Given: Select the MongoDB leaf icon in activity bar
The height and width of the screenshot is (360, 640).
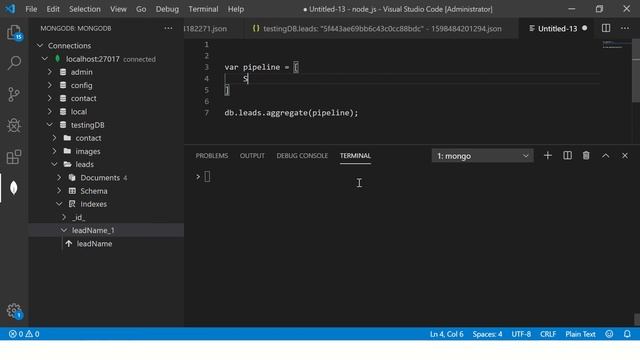Looking at the screenshot, I should coord(14,188).
